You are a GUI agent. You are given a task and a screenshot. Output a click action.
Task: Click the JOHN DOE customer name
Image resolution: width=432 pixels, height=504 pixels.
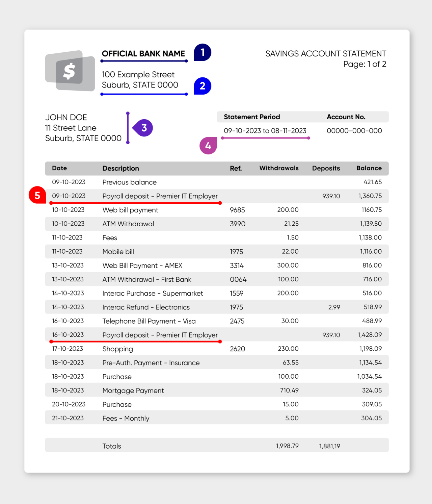tap(66, 117)
